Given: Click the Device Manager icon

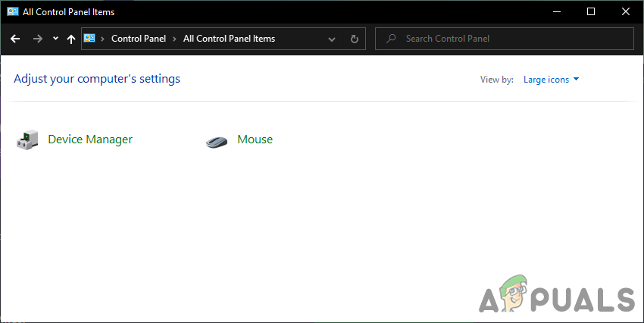Looking at the screenshot, I should pos(28,140).
